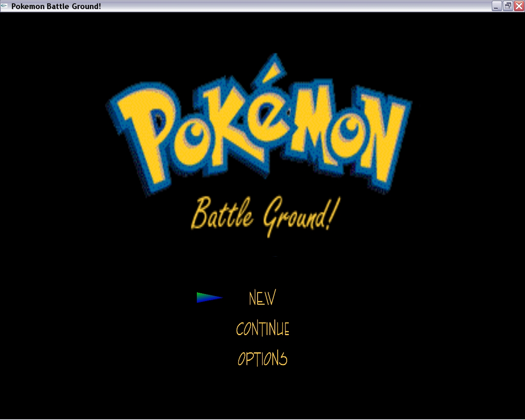The width and height of the screenshot is (525, 420).
Task: Click the "Pokemon Battle Ground!" title bar text
Action: pyautogui.click(x=56, y=6)
